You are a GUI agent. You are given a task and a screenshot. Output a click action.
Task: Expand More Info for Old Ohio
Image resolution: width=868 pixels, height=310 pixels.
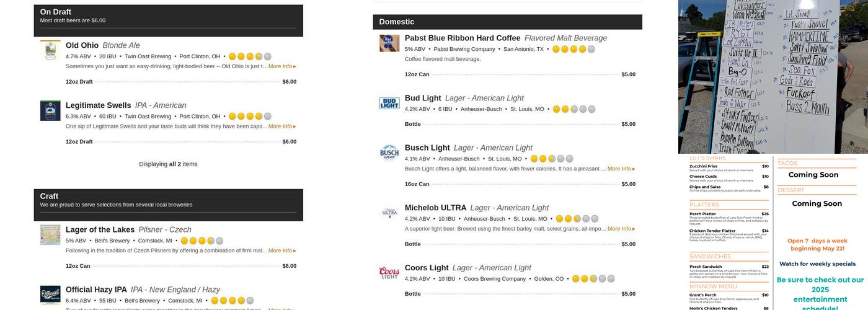click(x=282, y=66)
